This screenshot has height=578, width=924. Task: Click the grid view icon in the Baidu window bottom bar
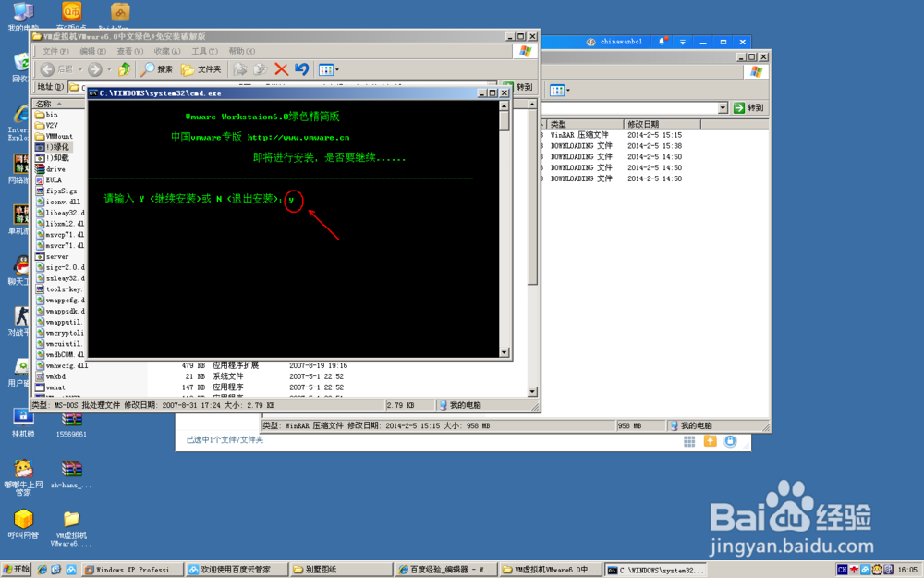[689, 441]
